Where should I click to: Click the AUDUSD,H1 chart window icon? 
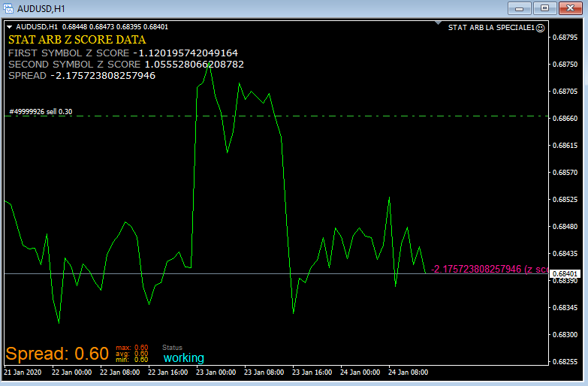[8, 8]
